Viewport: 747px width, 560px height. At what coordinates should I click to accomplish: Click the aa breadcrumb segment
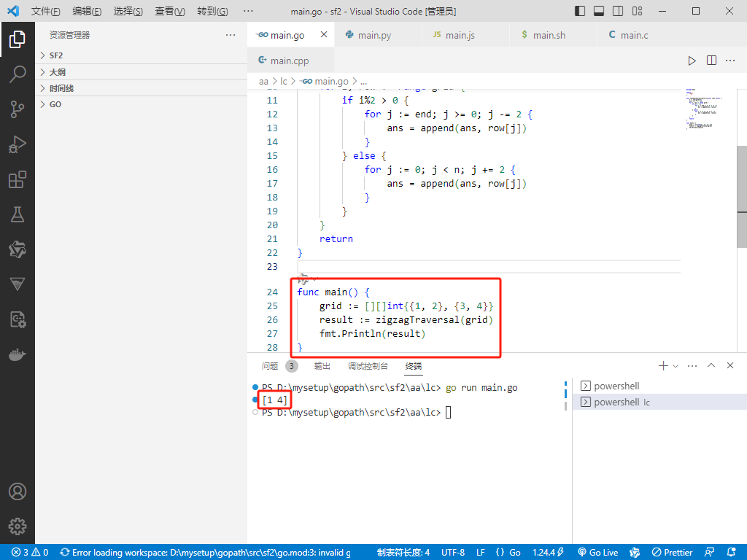(x=263, y=82)
